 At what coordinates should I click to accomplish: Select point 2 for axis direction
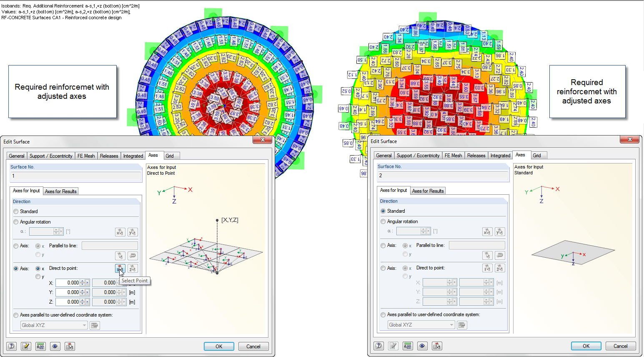pyautogui.click(x=132, y=269)
